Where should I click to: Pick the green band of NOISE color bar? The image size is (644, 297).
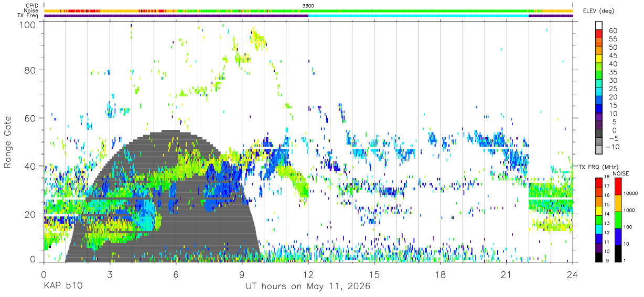pyautogui.click(x=618, y=219)
